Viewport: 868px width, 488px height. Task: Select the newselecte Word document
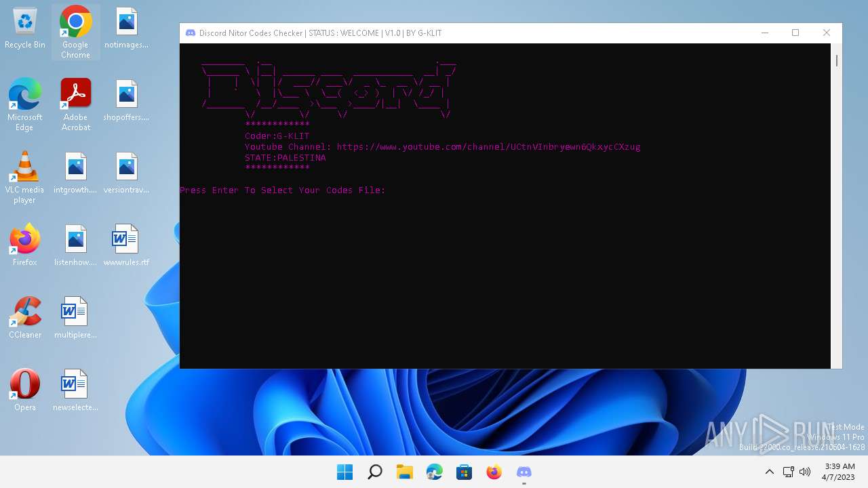(x=75, y=390)
